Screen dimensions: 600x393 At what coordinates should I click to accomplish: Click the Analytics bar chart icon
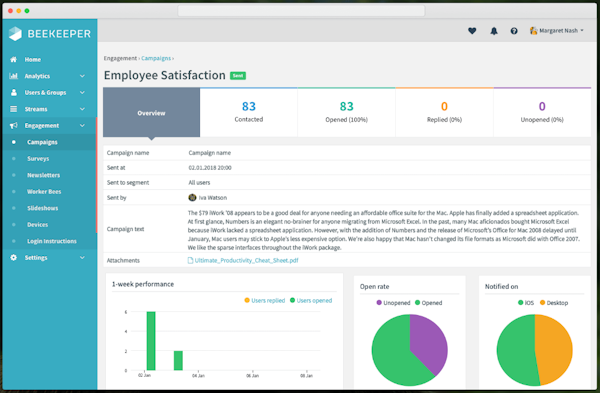pos(13,76)
